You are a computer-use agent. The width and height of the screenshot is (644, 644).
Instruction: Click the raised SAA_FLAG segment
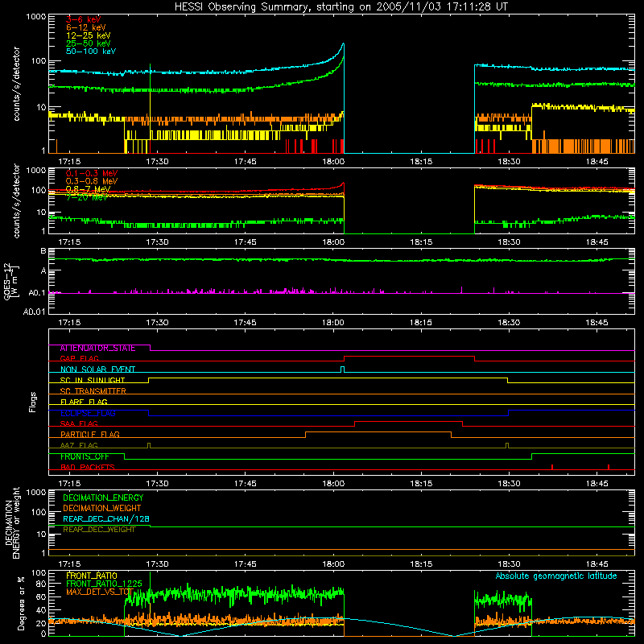tap(408, 421)
